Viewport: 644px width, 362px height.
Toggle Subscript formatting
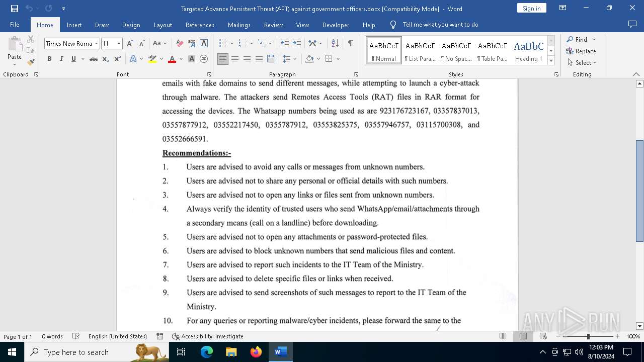pyautogui.click(x=106, y=59)
